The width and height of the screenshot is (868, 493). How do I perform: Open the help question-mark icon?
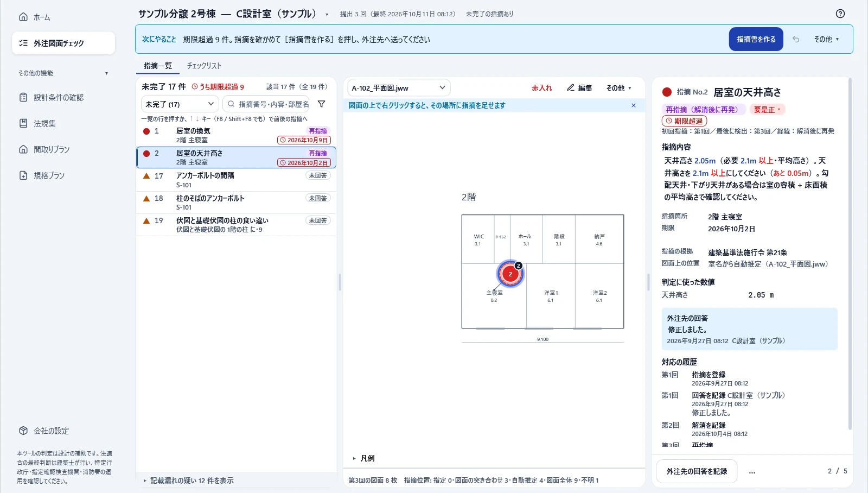tap(840, 14)
